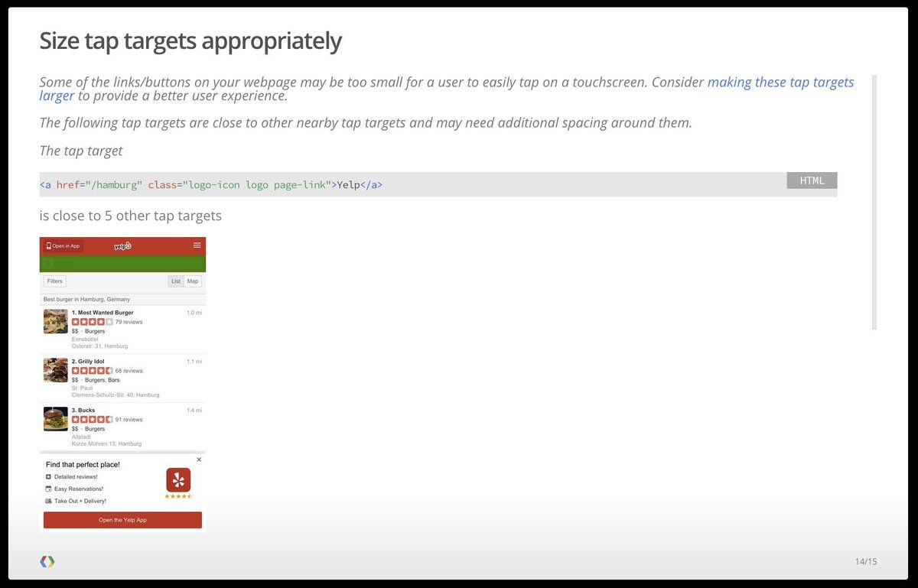Image resolution: width=918 pixels, height=588 pixels.
Task: Open the Most Wanted Burger listing
Action: [x=103, y=313]
